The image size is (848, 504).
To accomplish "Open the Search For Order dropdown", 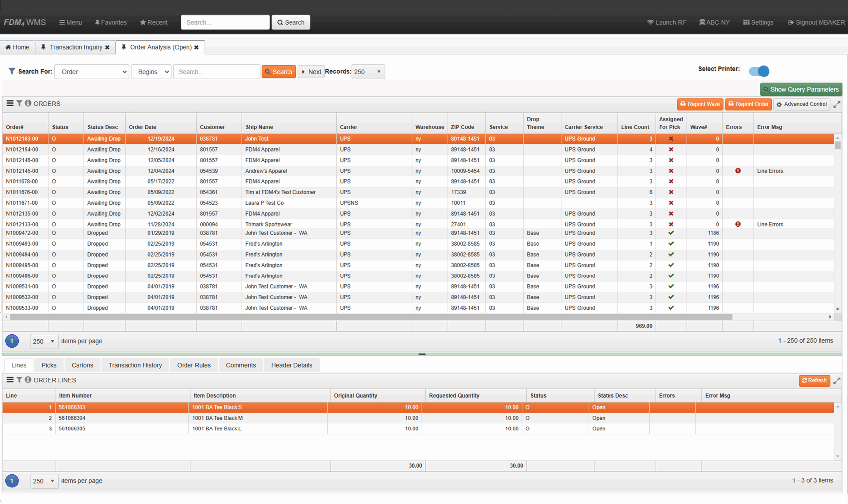I will point(91,72).
